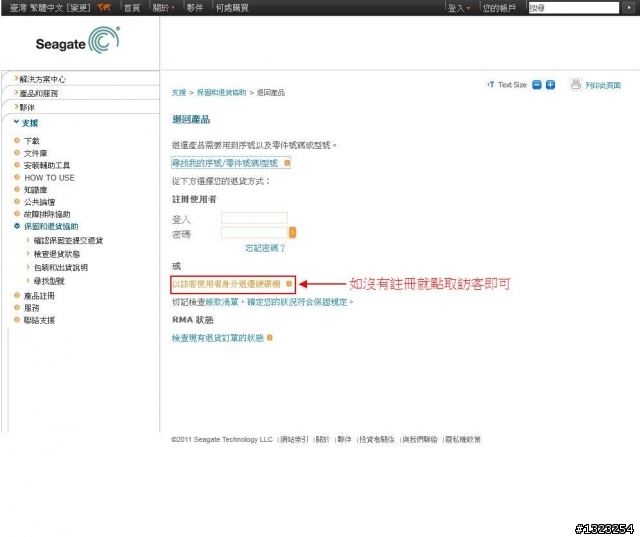The height and width of the screenshot is (537, 640).
Task: Click the printer icon
Action: pos(576,84)
